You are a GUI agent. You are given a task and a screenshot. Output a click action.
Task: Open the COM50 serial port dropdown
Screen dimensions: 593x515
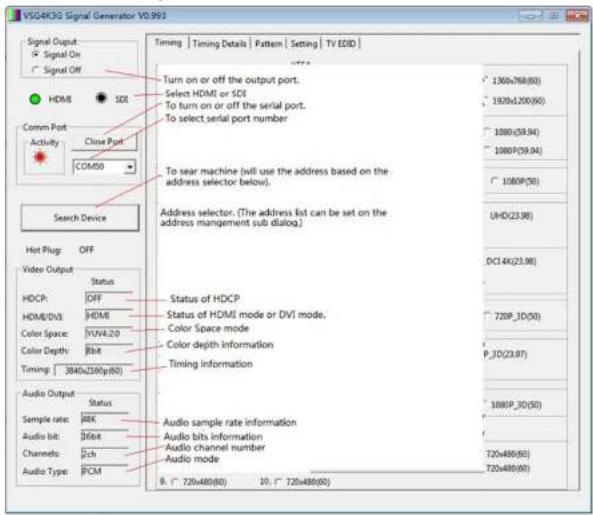[130, 166]
